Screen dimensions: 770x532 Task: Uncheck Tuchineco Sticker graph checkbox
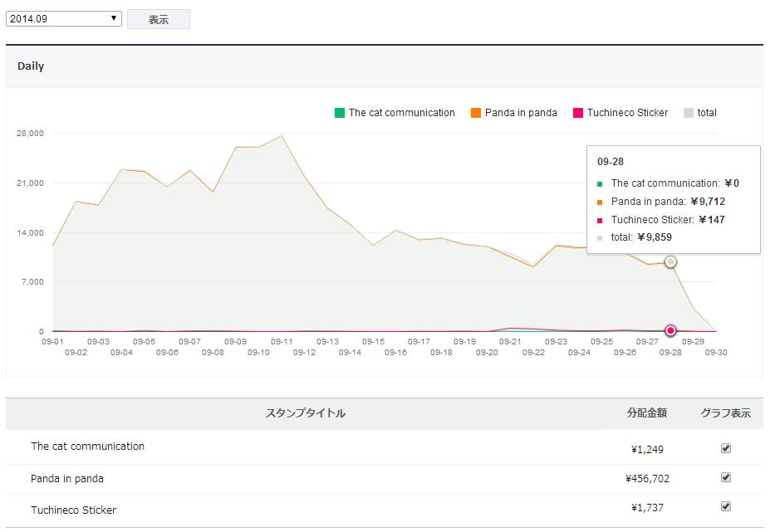(726, 506)
